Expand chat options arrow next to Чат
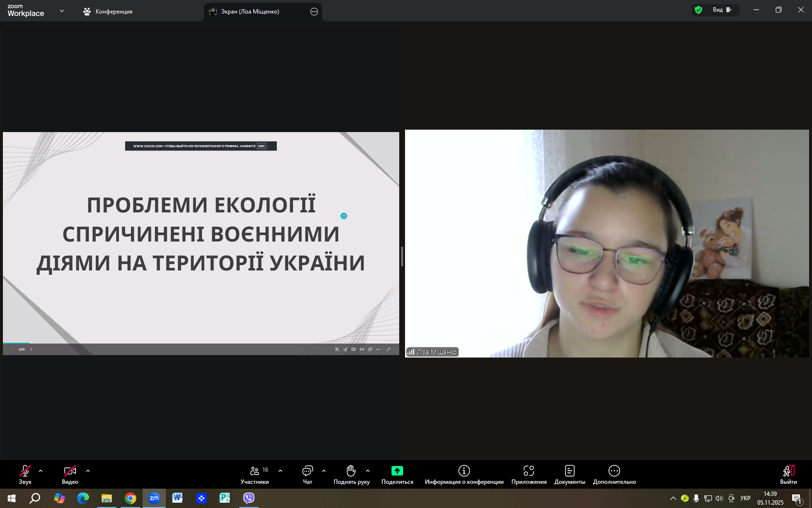This screenshot has height=508, width=812. pos(324,471)
